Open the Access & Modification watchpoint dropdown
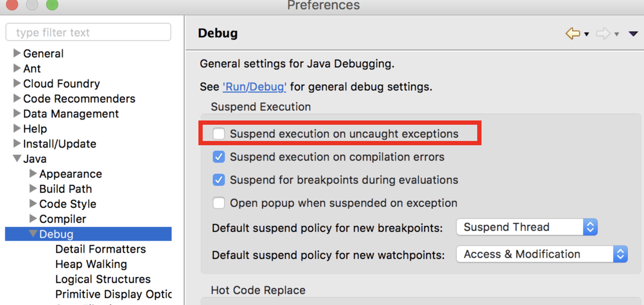The width and height of the screenshot is (644, 305). [541, 254]
